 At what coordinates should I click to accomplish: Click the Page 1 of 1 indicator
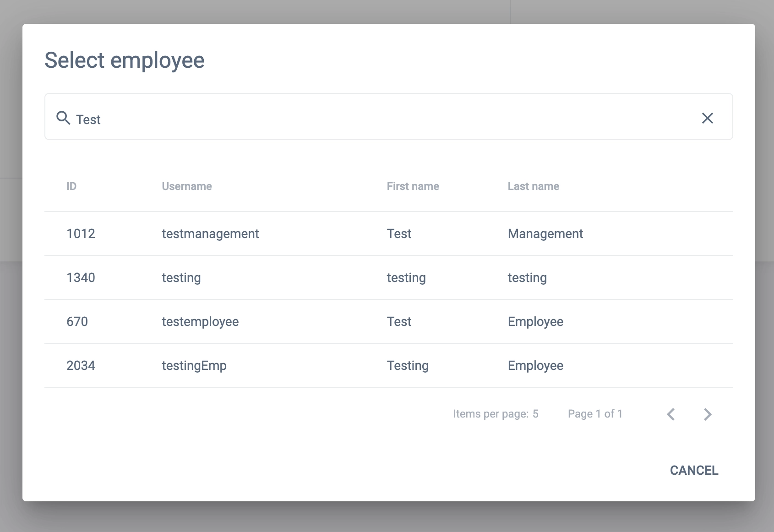coord(595,414)
